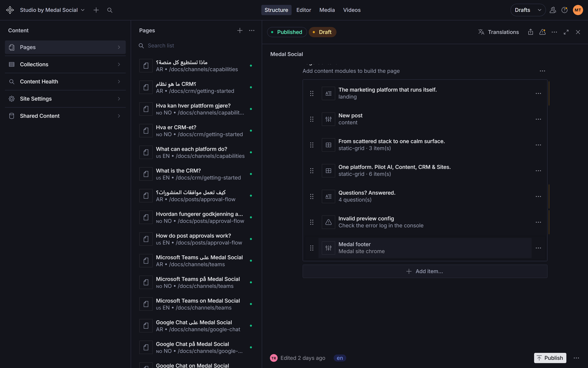This screenshot has width=588, height=368.
Task: Open 'What is the CRM?' page
Action: tap(196, 174)
